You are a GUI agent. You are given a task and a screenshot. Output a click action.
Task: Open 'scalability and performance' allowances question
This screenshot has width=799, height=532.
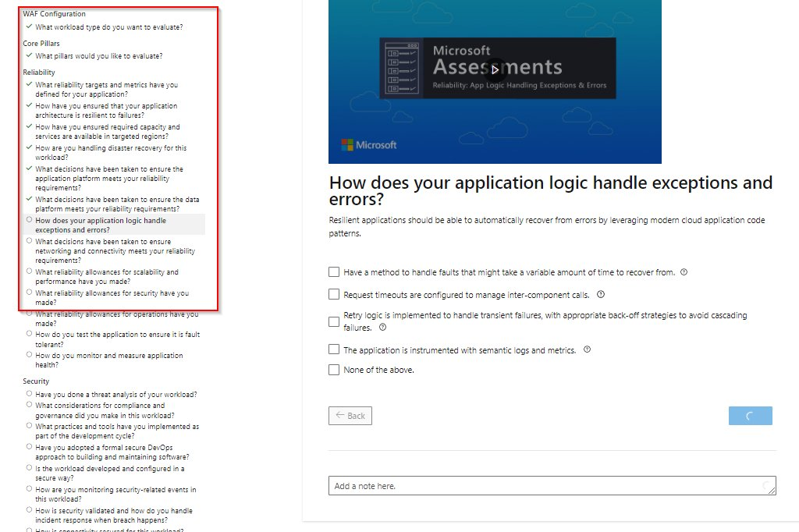click(106, 277)
